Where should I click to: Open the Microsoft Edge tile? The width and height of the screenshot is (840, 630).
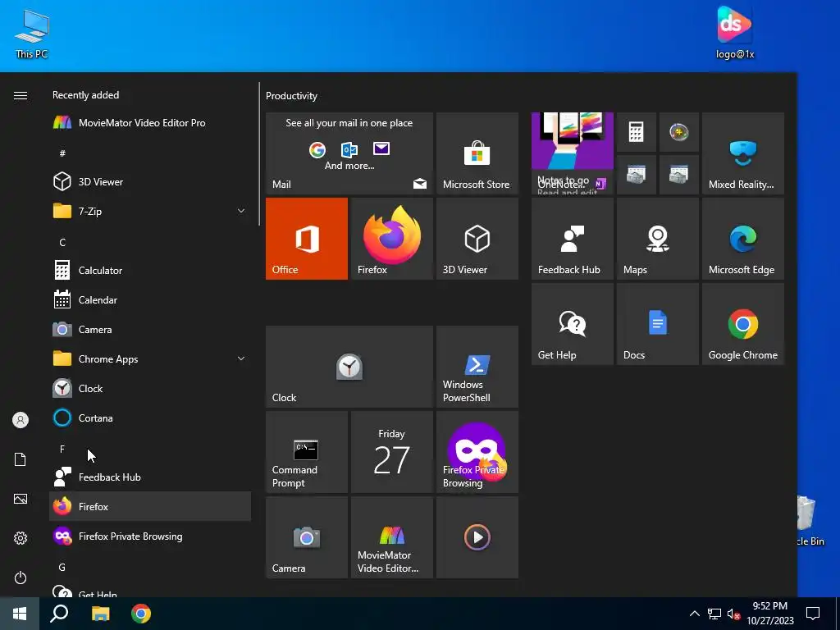pyautogui.click(x=743, y=239)
